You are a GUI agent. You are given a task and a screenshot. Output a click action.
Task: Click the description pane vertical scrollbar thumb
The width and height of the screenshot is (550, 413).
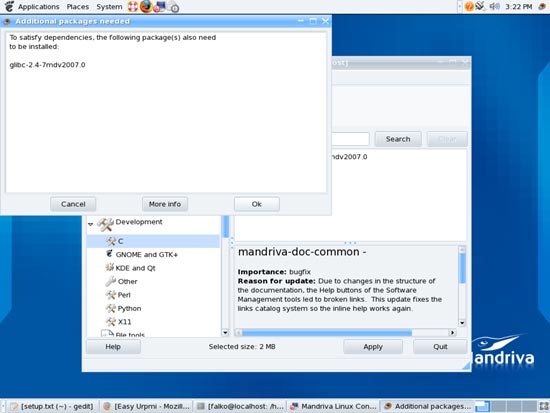tap(462, 268)
